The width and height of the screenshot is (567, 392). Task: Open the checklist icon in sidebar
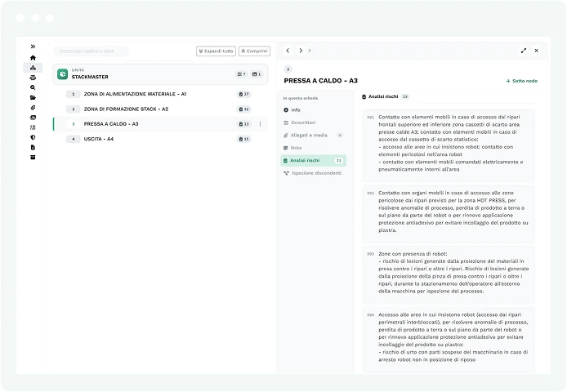33,127
